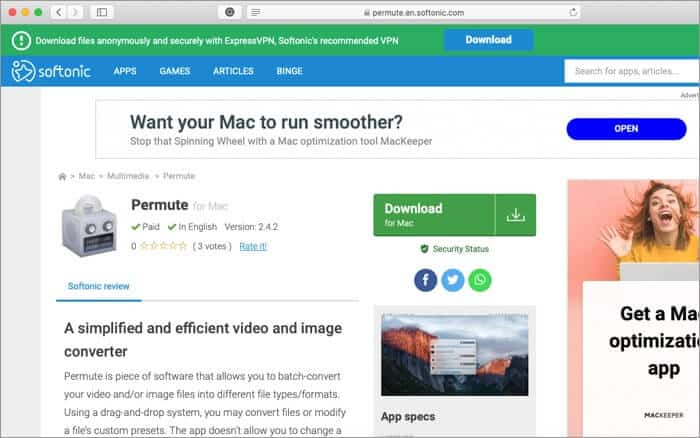700x438 pixels.
Task: Click the App specs heading
Action: coord(408,417)
